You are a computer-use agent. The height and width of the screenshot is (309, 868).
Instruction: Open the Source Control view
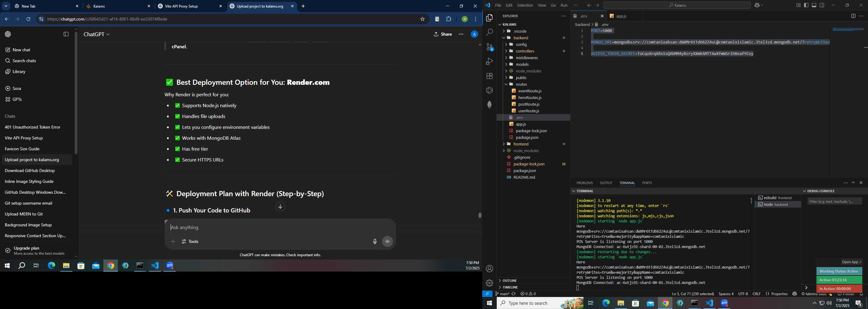pyautogui.click(x=489, y=47)
